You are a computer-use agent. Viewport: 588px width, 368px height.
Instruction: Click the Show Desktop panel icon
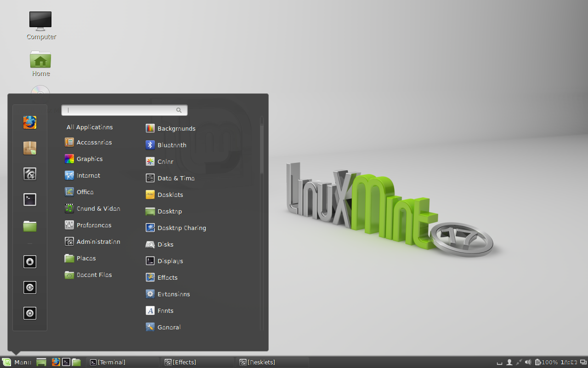click(x=41, y=362)
